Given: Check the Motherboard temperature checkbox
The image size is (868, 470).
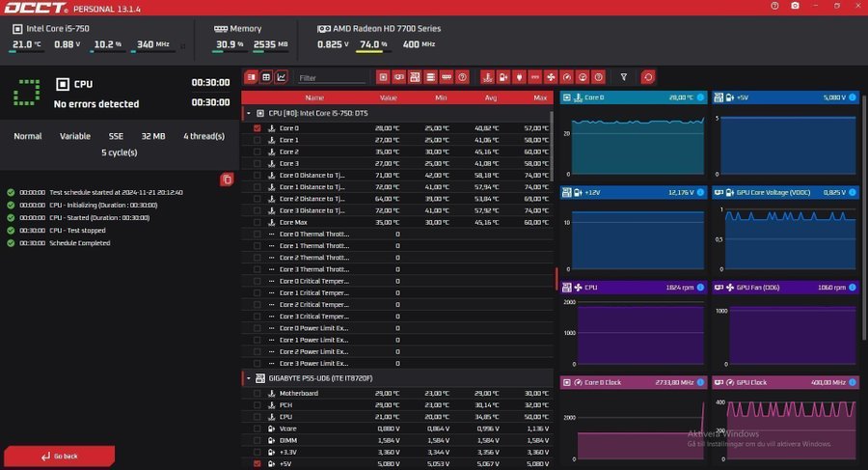Looking at the screenshot, I should point(257,393).
